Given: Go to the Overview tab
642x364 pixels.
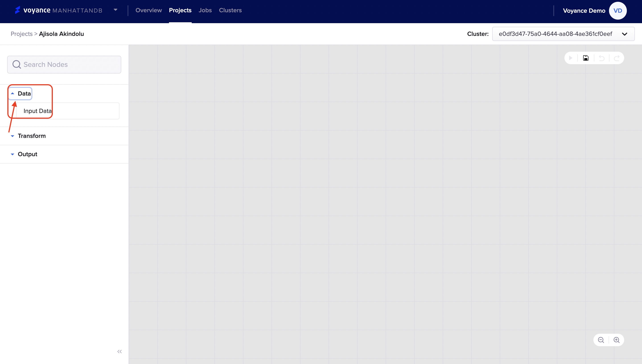Looking at the screenshot, I should 148,10.
